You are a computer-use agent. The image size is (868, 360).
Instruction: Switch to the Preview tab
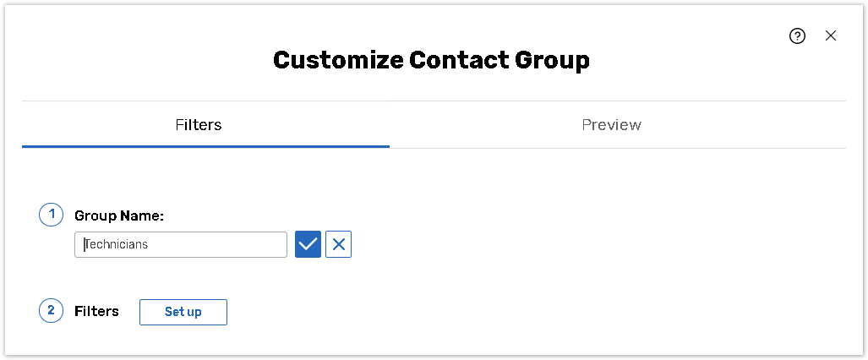pyautogui.click(x=611, y=125)
